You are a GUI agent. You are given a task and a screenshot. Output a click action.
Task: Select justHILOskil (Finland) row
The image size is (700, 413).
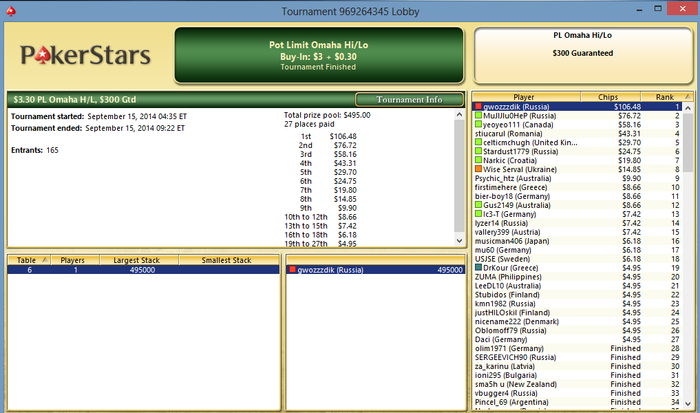tap(577, 312)
